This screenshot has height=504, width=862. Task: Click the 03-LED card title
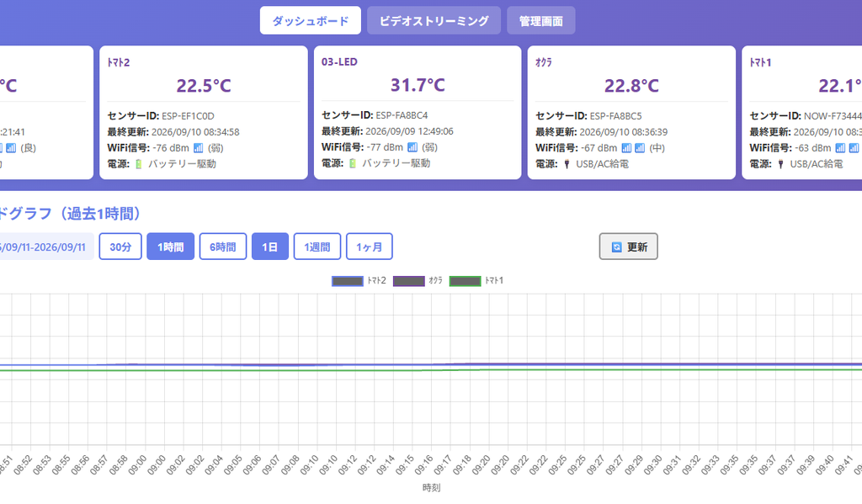click(x=339, y=62)
